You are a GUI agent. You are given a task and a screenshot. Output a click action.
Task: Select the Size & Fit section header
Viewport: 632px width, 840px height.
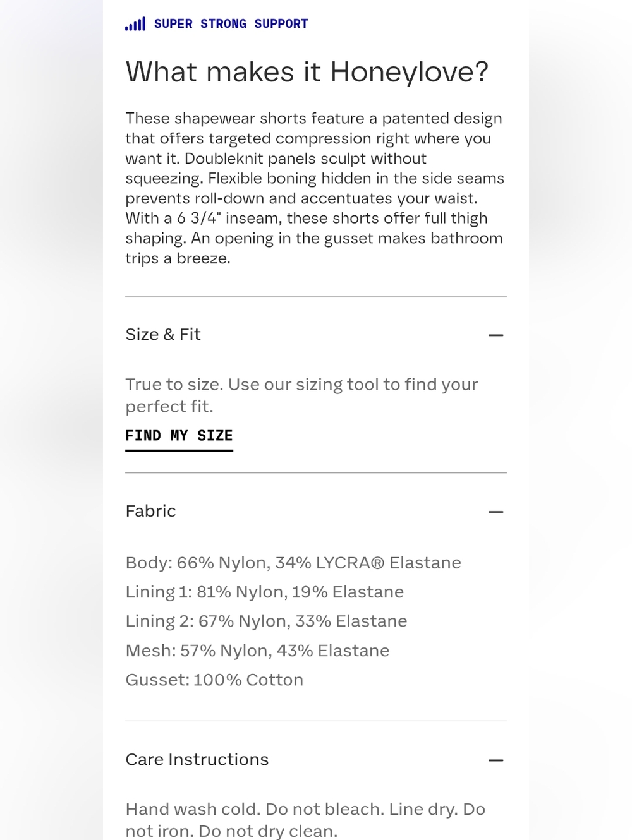[316, 335]
